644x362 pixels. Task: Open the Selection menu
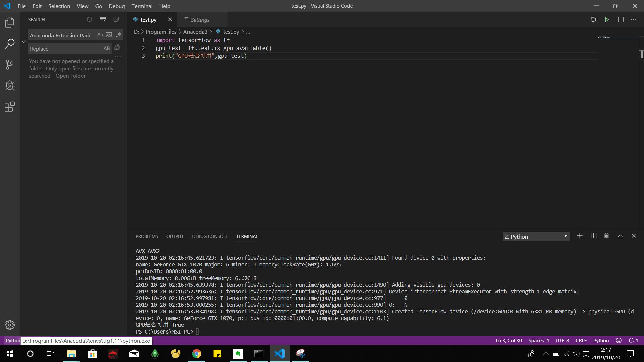pyautogui.click(x=59, y=6)
